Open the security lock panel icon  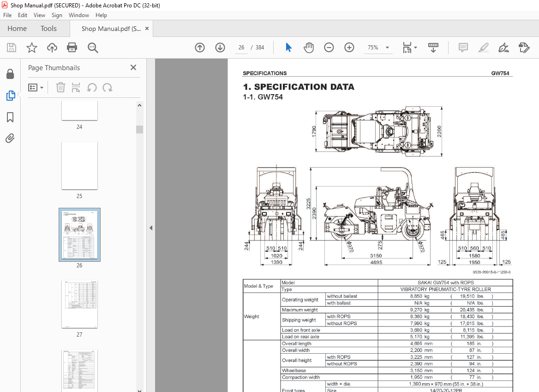tap(10, 73)
